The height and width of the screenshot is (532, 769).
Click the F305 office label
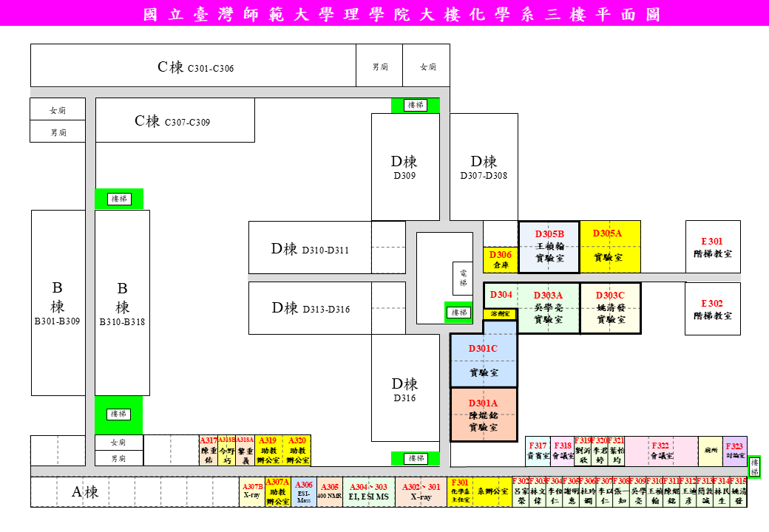click(571, 492)
